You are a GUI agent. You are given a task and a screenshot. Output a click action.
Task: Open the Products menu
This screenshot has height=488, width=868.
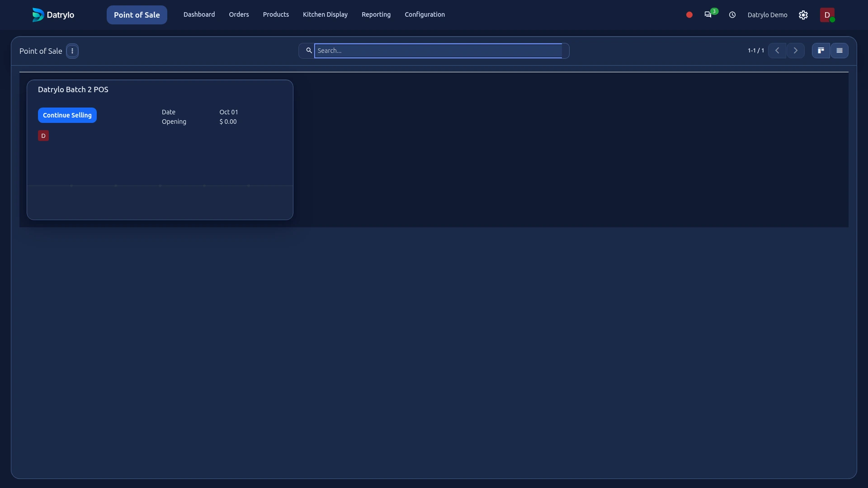tap(276, 14)
